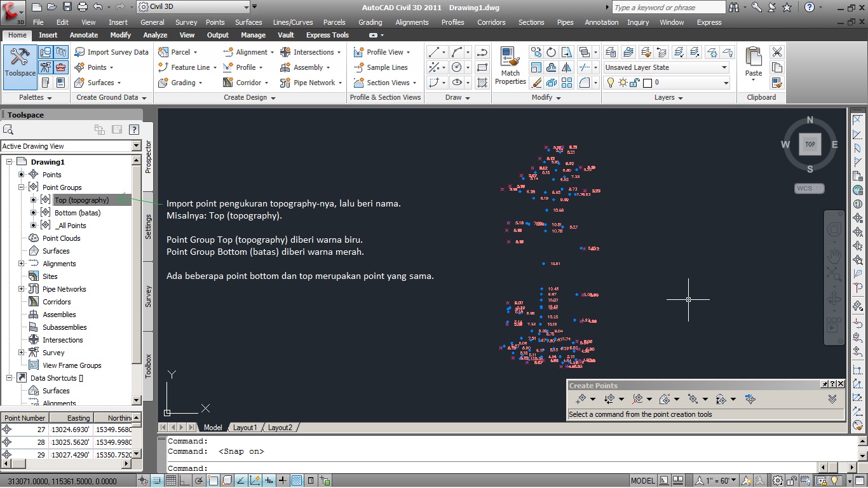The height and width of the screenshot is (488, 868).
Task: Click the layer 0 color swatch
Action: [648, 83]
